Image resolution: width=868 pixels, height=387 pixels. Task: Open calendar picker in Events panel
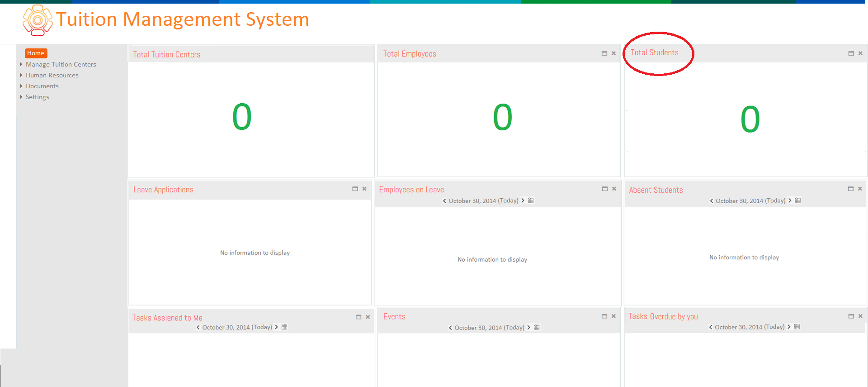click(x=537, y=327)
